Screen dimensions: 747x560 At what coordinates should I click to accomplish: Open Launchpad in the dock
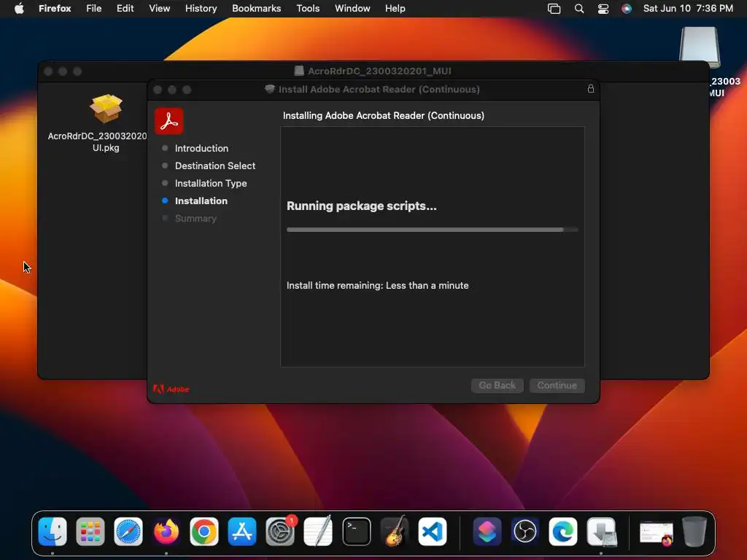pos(90,532)
